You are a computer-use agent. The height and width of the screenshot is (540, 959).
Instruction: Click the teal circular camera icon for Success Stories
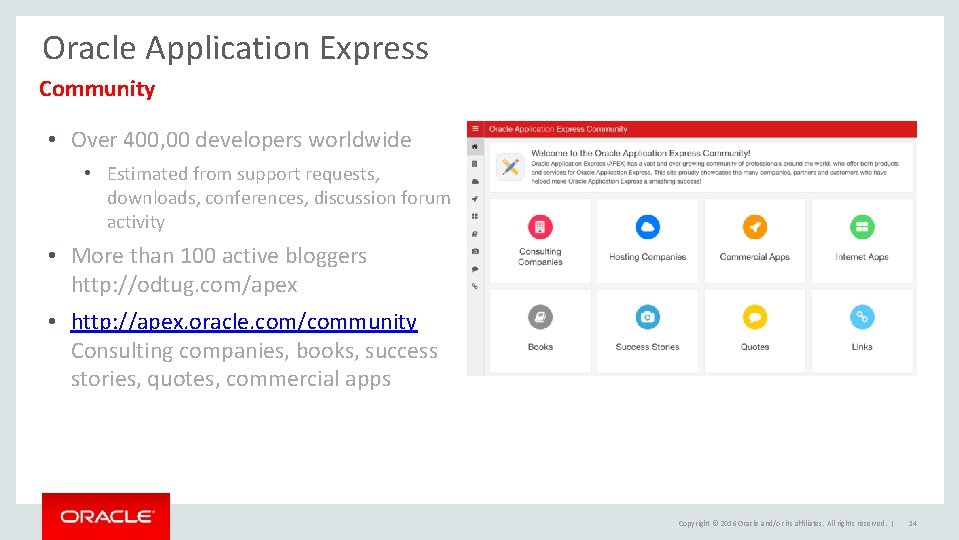coord(648,317)
